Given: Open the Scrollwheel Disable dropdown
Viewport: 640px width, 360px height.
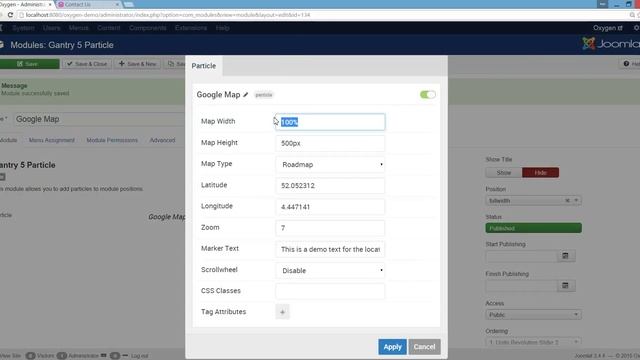Looking at the screenshot, I should click(330, 271).
